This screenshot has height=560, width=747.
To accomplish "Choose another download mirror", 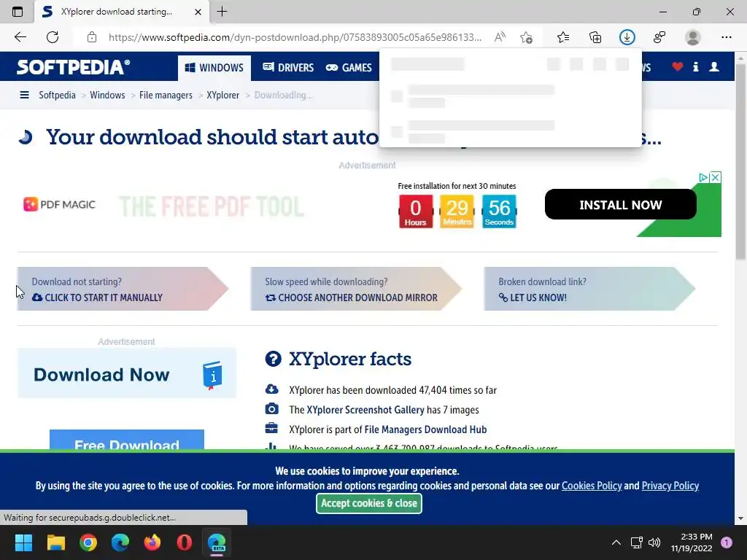I will [x=355, y=289].
